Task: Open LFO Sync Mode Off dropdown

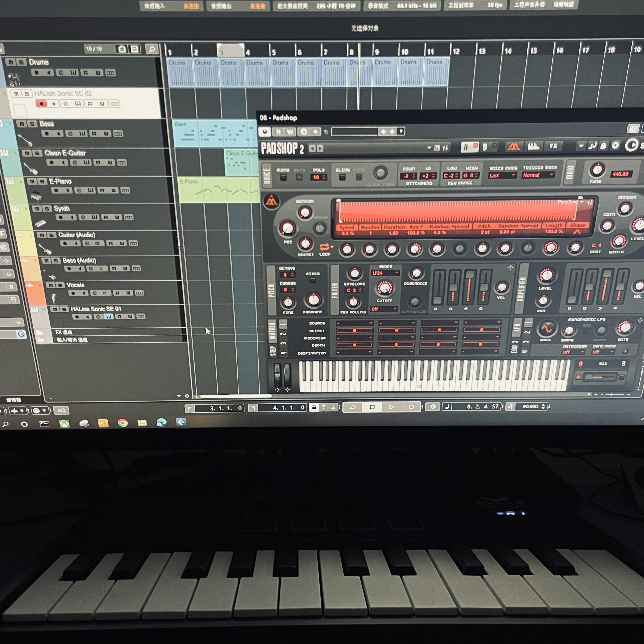Action: tap(603, 352)
